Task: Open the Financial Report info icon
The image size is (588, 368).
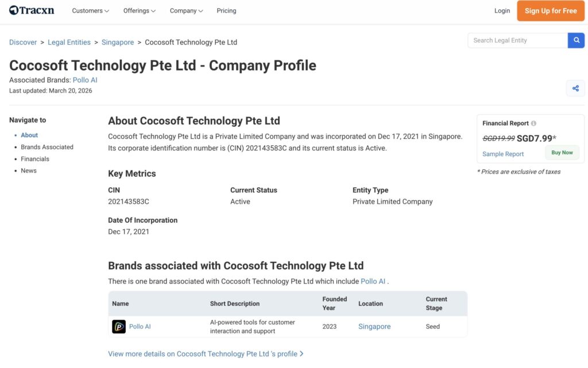Action: click(x=533, y=123)
